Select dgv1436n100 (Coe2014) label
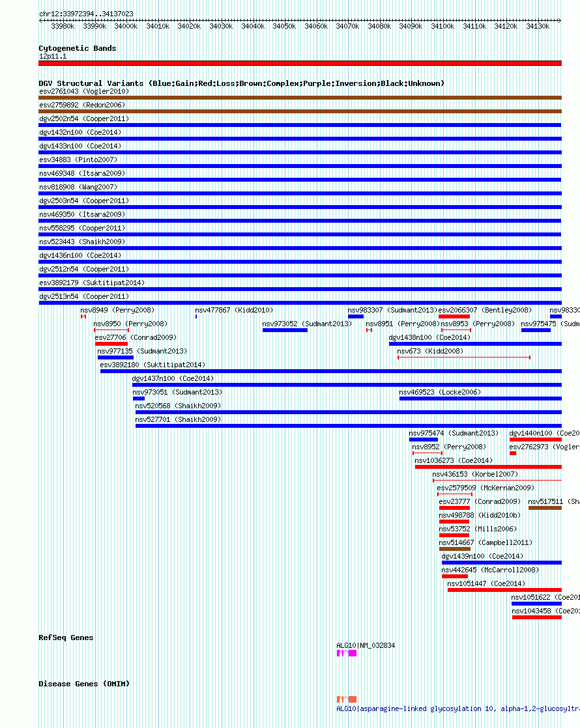The height and width of the screenshot is (728, 580). (x=80, y=256)
